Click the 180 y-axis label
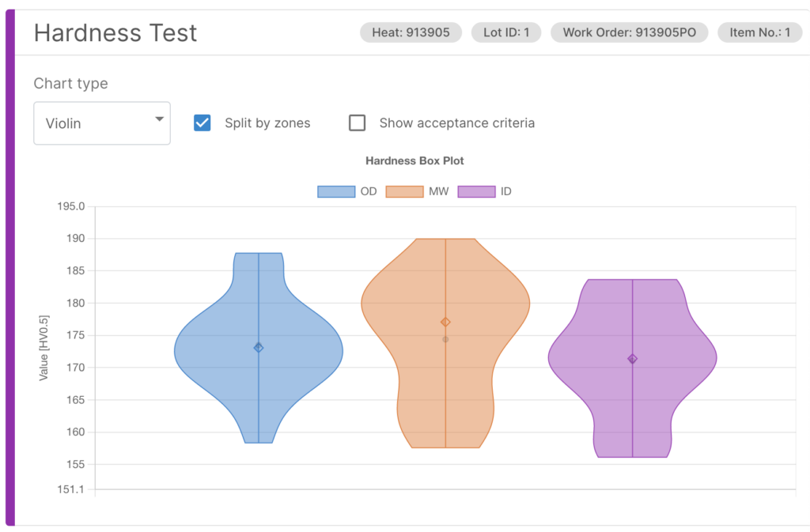 [75, 304]
